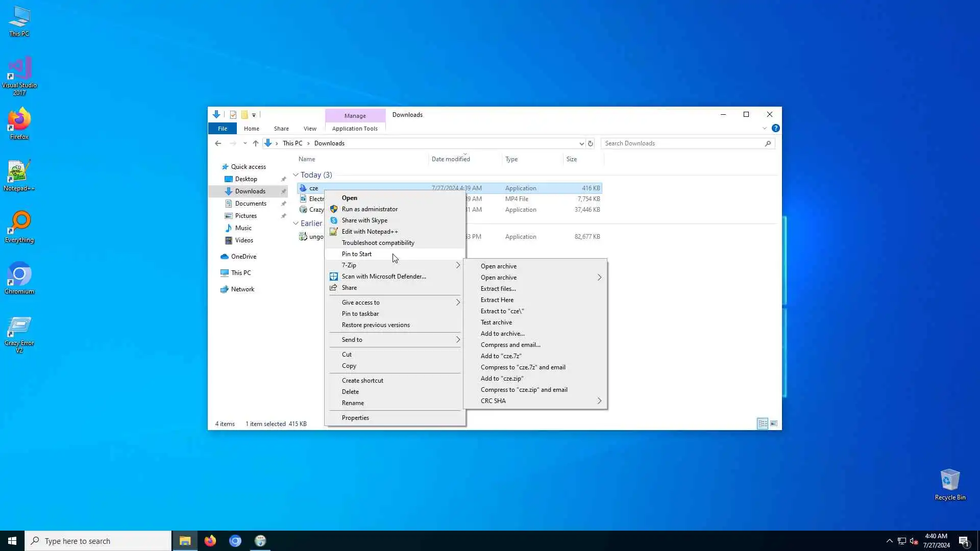Click the refresh button beside the address bar
The height and width of the screenshot is (551, 980).
(x=591, y=143)
